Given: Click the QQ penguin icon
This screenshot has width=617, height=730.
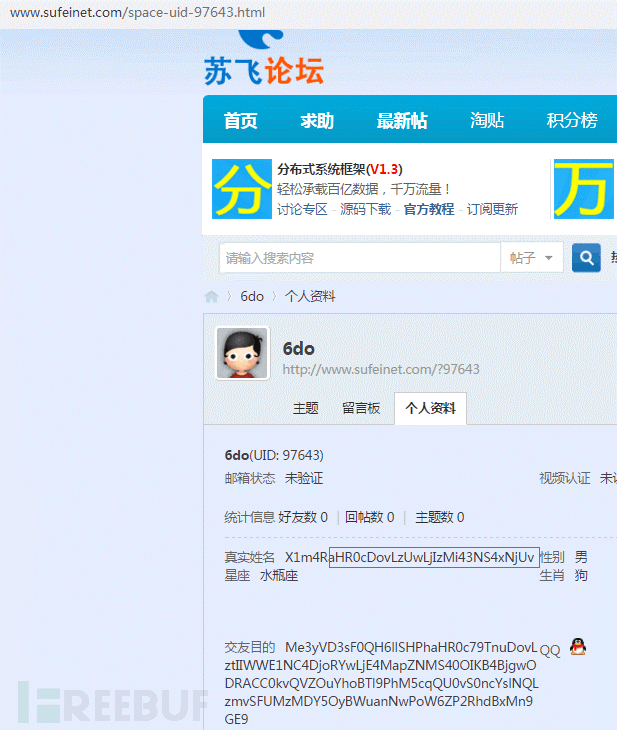Looking at the screenshot, I should coord(577,647).
